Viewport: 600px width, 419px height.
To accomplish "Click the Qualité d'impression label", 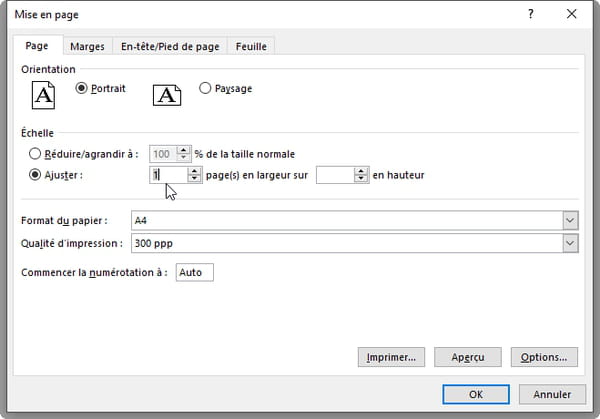I will coord(72,243).
